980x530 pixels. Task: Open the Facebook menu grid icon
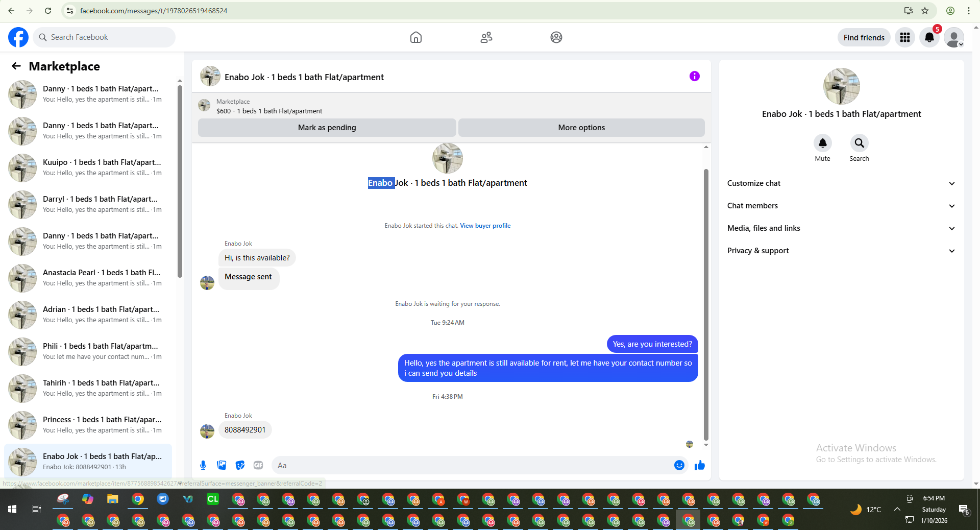[x=905, y=37]
